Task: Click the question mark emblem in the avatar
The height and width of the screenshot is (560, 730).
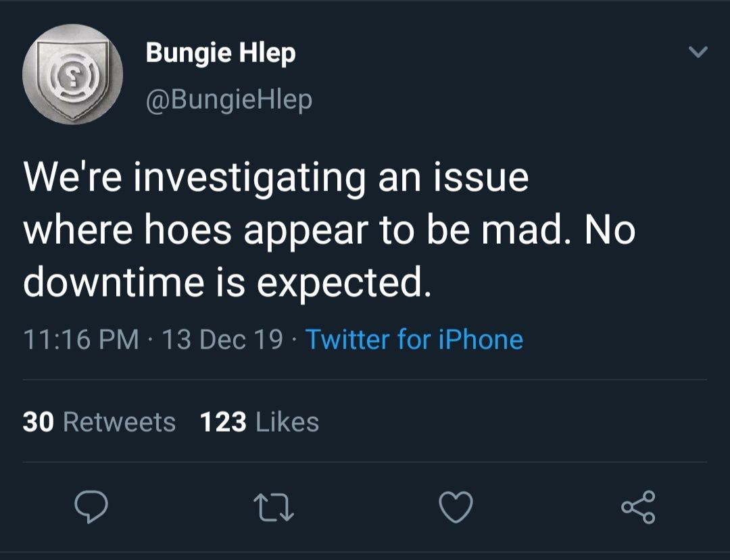Action: [x=72, y=76]
